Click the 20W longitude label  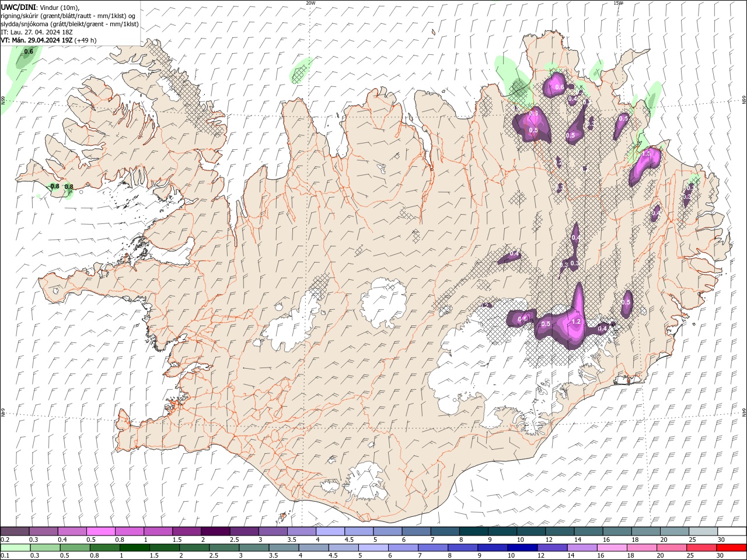310,3
